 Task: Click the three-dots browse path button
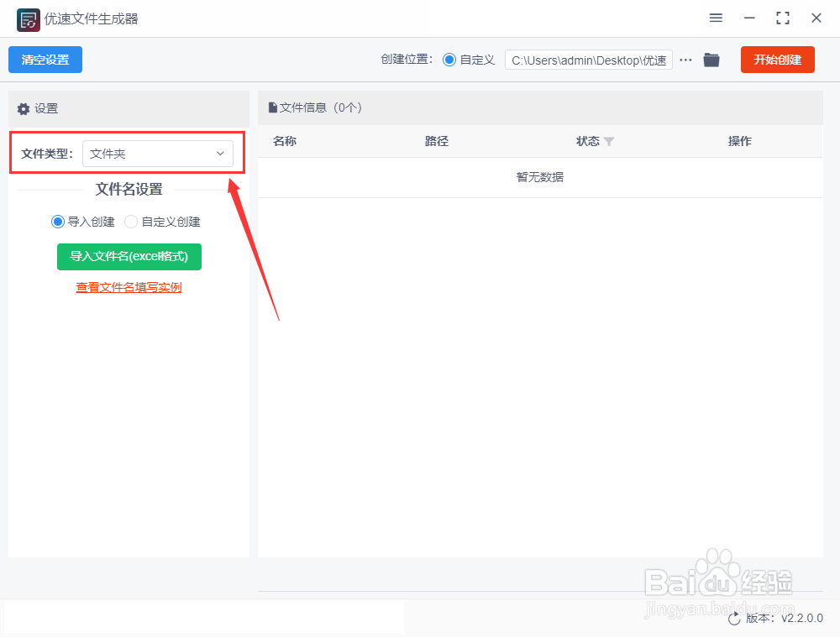[685, 60]
